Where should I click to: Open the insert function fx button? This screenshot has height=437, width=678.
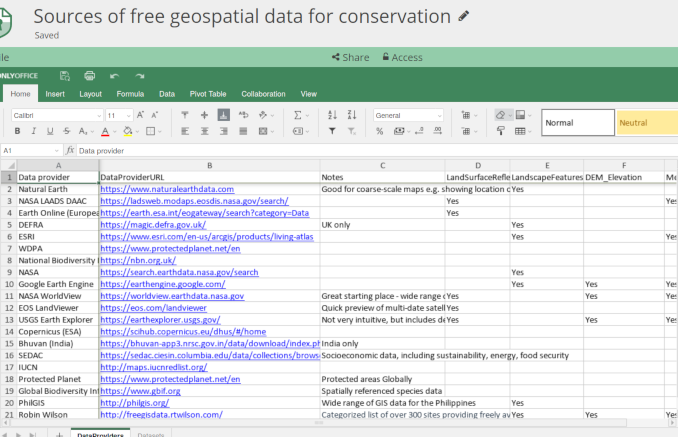tap(70, 150)
